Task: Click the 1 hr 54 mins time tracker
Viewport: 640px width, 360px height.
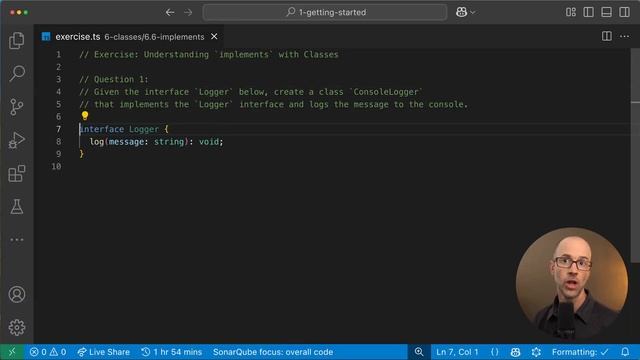Action: 172,352
